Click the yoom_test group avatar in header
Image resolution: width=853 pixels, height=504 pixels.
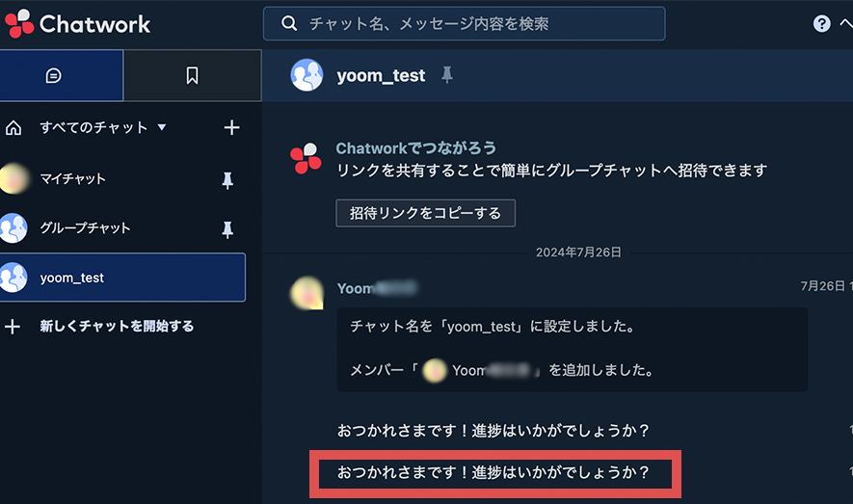tap(307, 75)
